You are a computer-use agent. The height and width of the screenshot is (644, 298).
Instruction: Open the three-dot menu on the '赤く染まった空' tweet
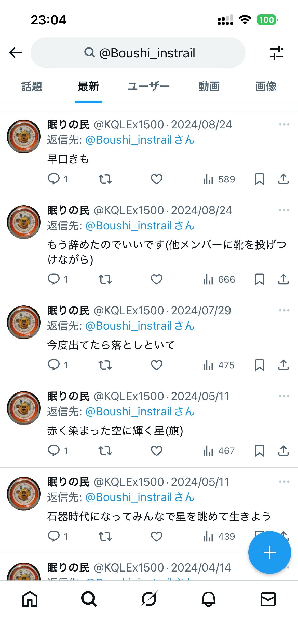click(x=284, y=396)
